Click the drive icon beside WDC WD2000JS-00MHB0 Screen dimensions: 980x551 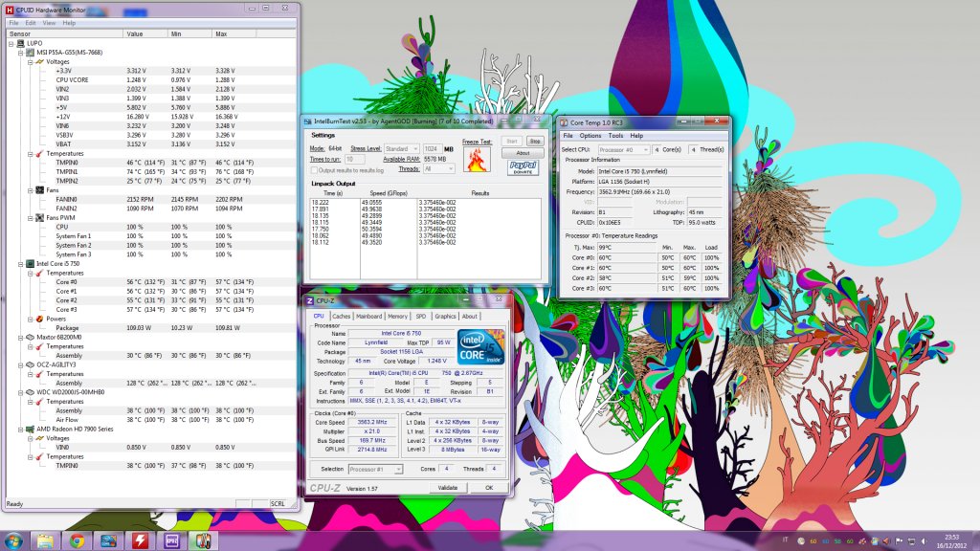(30, 392)
